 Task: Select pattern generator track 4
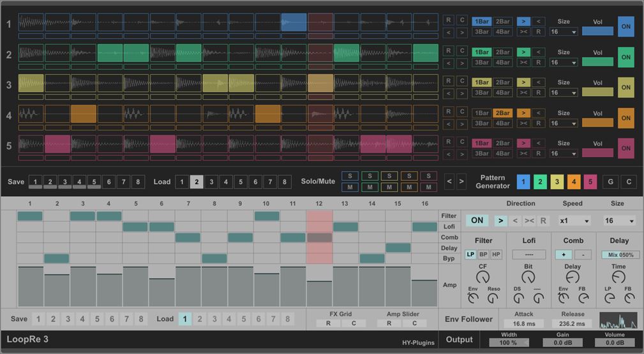[573, 182]
